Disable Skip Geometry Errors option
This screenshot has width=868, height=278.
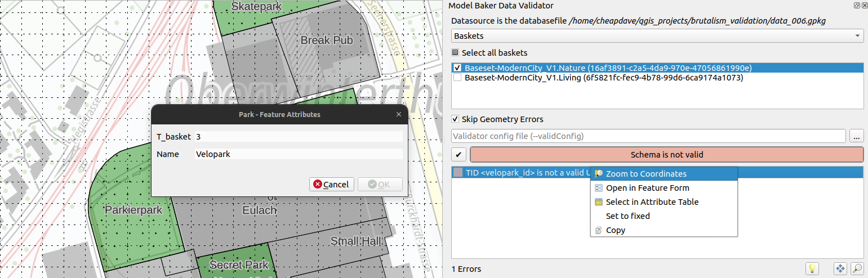pyautogui.click(x=455, y=119)
